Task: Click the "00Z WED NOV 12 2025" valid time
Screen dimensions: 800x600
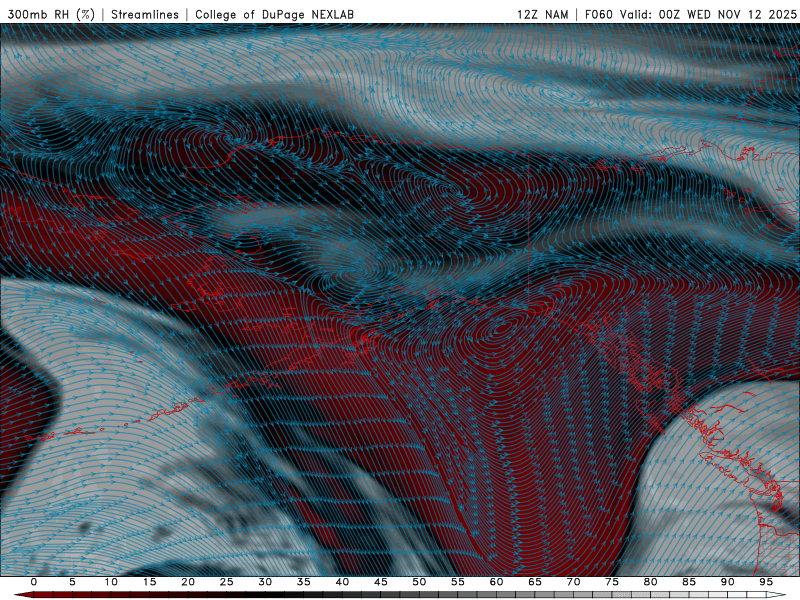Action: [727, 14]
